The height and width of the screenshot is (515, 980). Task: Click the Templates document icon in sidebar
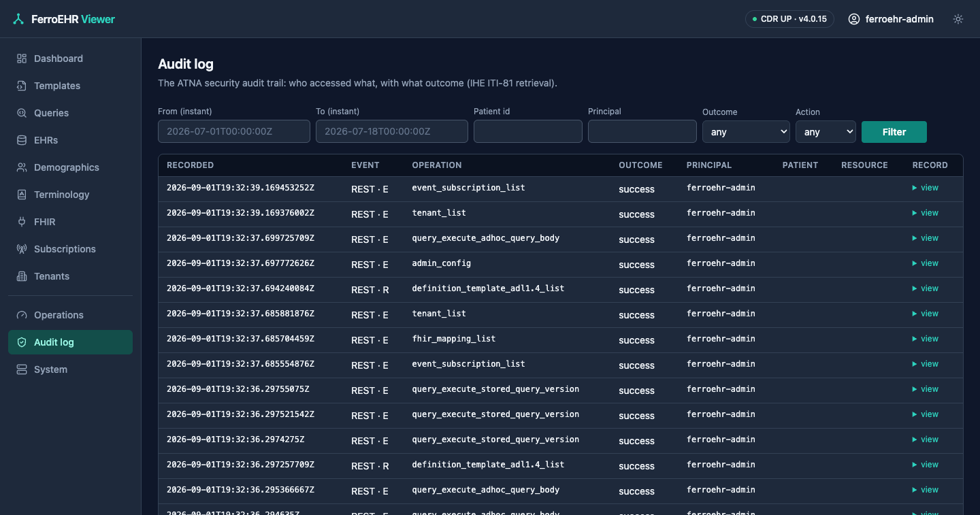(22, 86)
